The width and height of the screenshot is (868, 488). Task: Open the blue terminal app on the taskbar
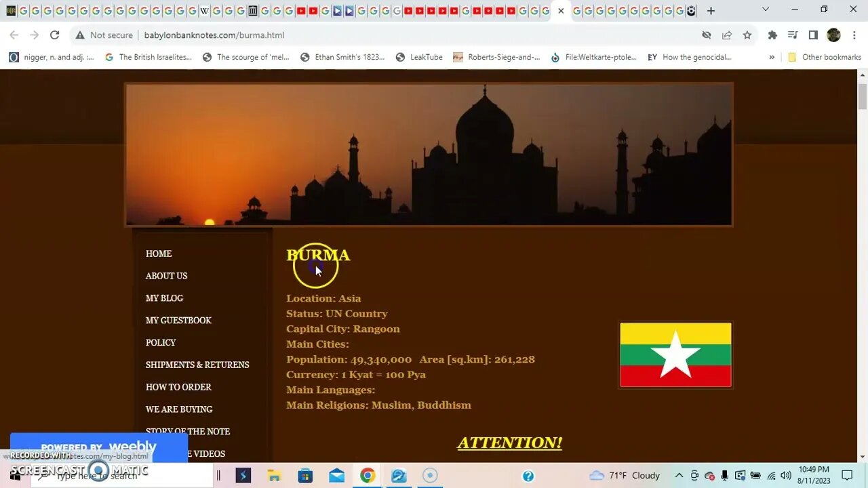point(243,476)
